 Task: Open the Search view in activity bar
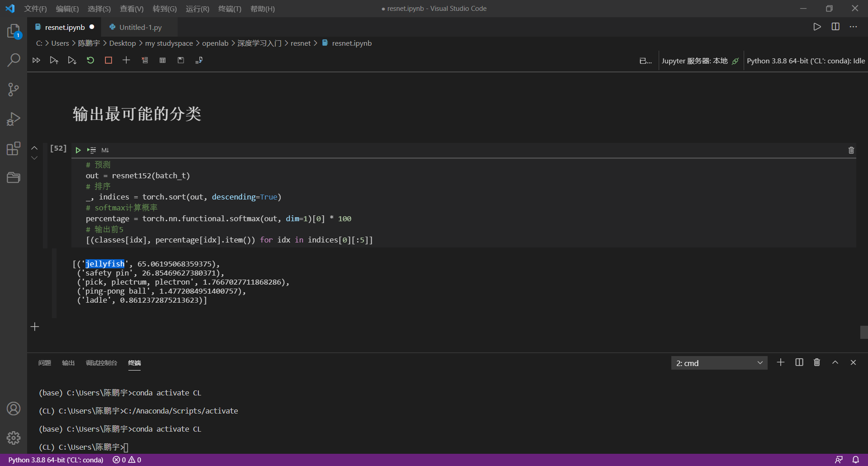coord(14,60)
